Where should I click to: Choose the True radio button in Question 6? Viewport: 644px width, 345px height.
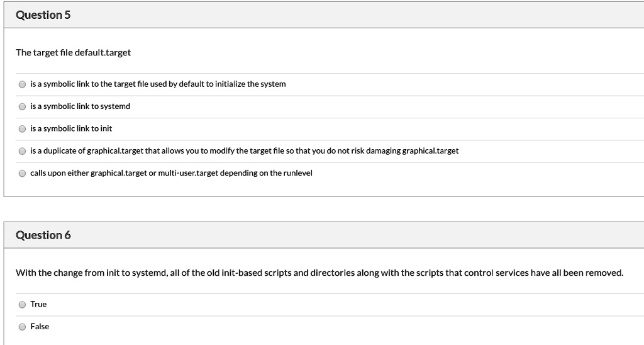click(x=22, y=304)
